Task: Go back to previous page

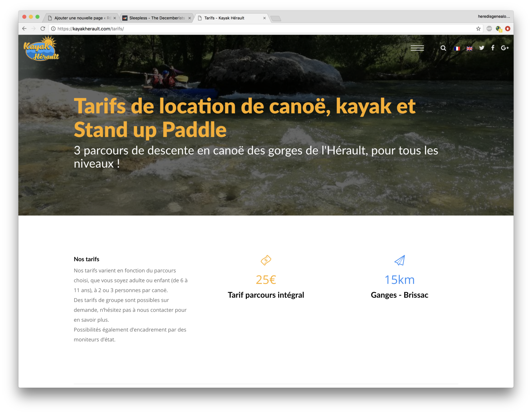Action: (x=24, y=29)
